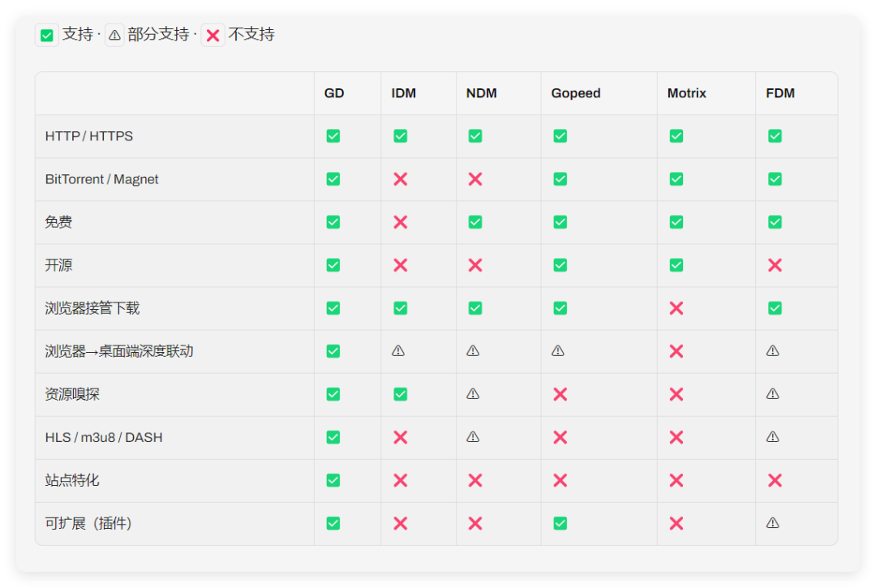
Task: Click the FDM column header
Action: tap(780, 93)
